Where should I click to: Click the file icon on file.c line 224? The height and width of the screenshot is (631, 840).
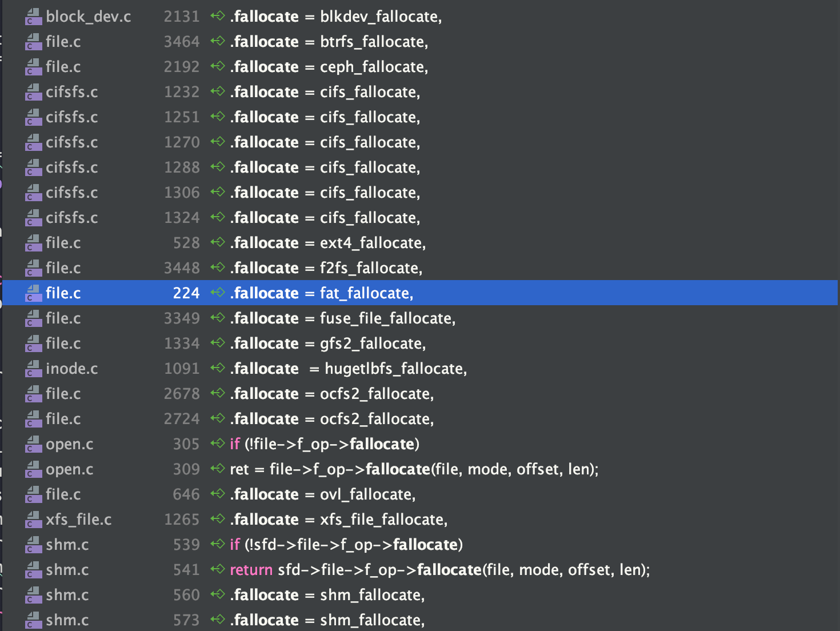tap(34, 294)
